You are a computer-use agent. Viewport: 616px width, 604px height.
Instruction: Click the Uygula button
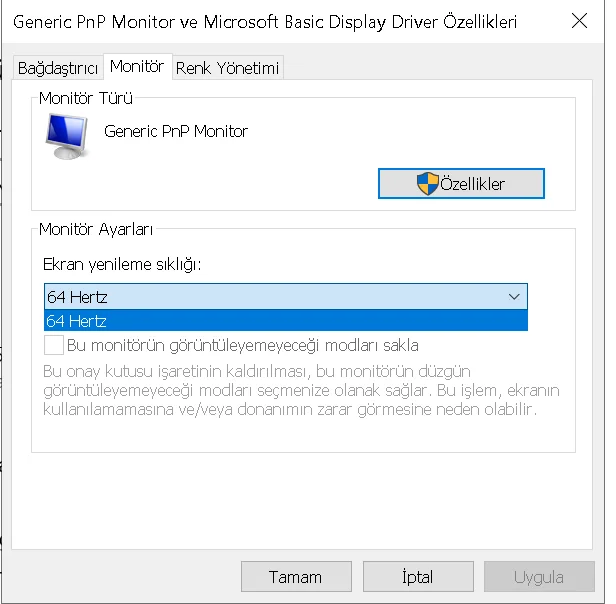[539, 577]
